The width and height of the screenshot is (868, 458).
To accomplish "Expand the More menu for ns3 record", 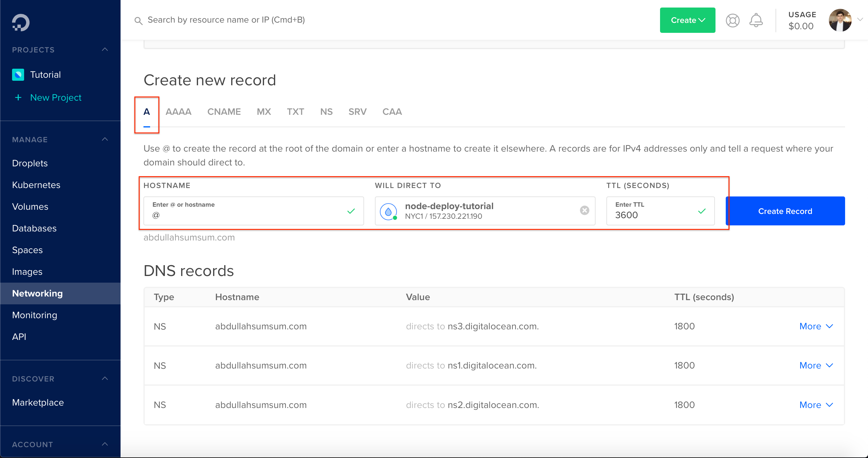I will (x=816, y=326).
